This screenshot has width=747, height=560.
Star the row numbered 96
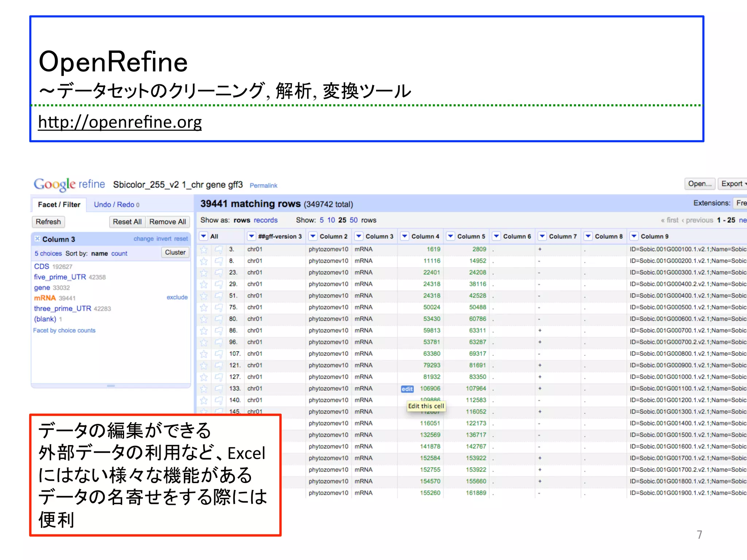(x=204, y=343)
